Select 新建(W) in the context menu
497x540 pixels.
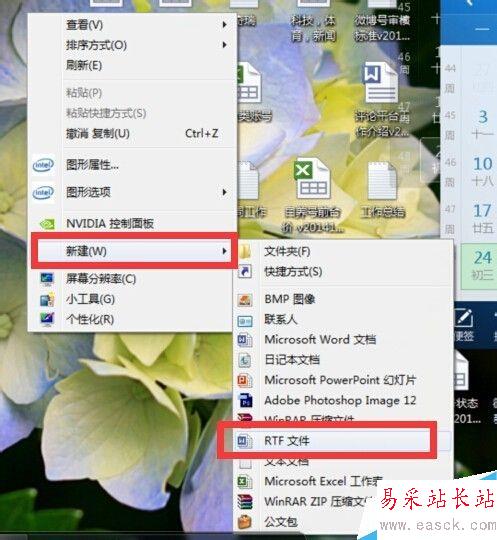click(133, 251)
